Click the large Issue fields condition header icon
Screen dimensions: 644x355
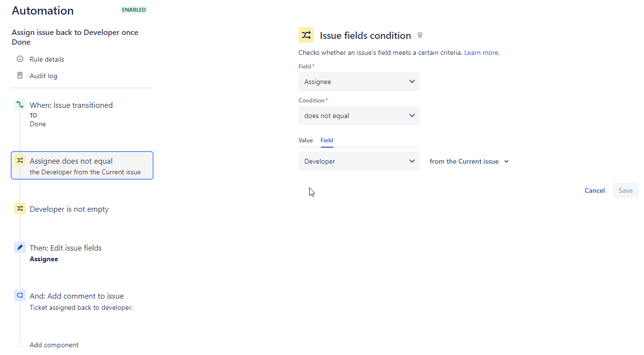tap(306, 35)
